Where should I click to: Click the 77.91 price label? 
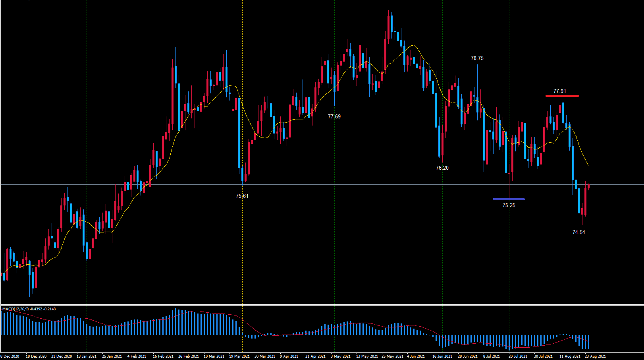pyautogui.click(x=559, y=91)
